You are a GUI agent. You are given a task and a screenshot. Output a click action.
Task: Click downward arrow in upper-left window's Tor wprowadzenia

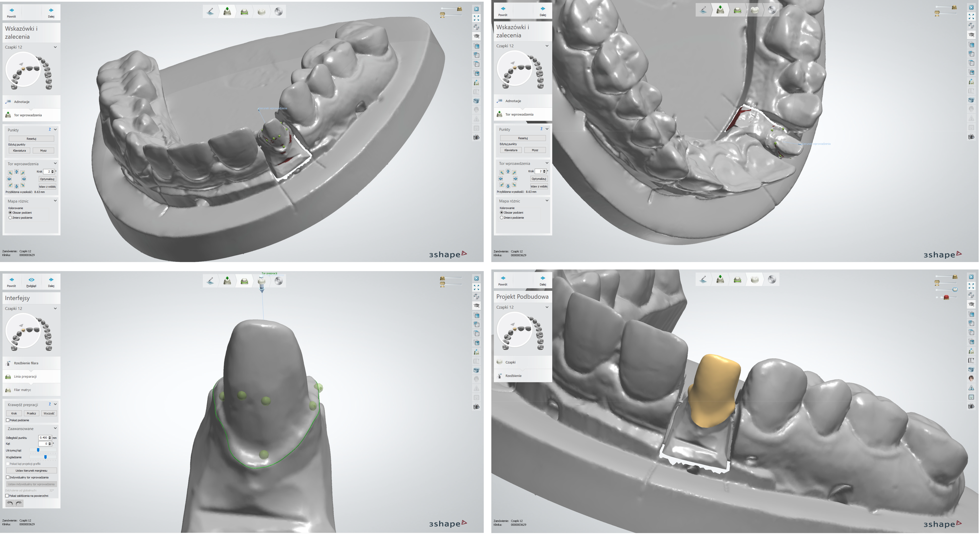tap(16, 186)
